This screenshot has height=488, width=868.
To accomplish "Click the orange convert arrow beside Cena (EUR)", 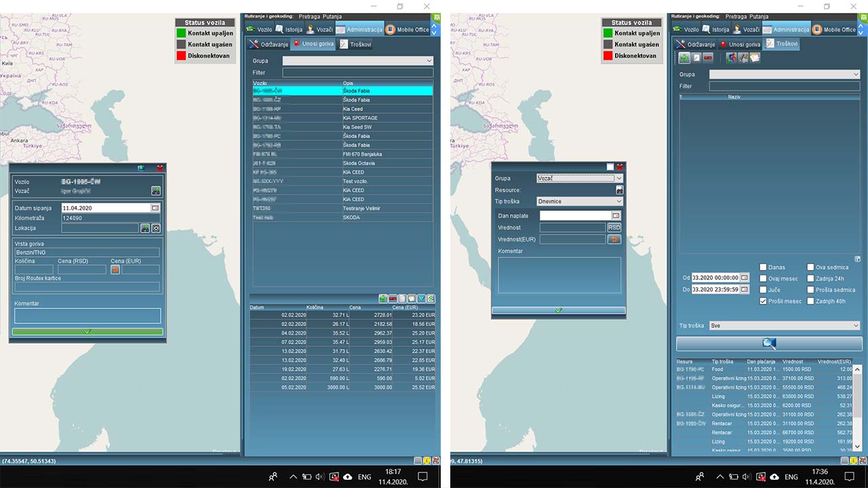I will (115, 270).
